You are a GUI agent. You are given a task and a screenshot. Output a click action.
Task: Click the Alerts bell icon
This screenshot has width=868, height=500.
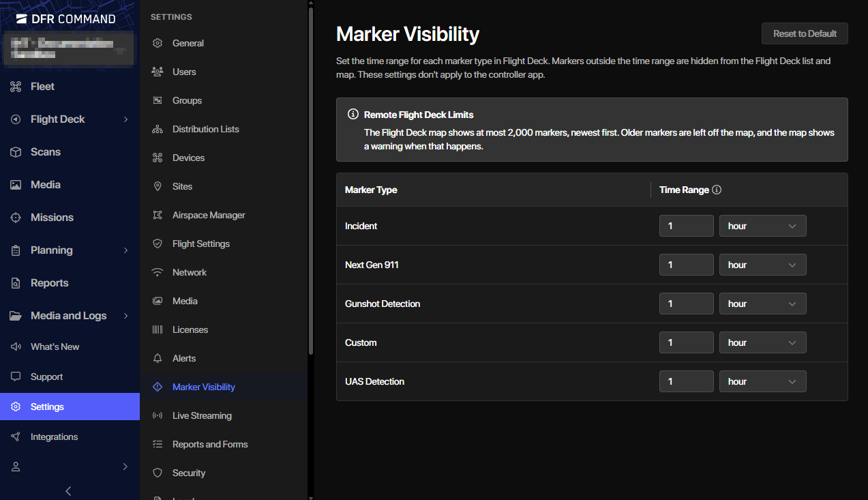tap(158, 358)
